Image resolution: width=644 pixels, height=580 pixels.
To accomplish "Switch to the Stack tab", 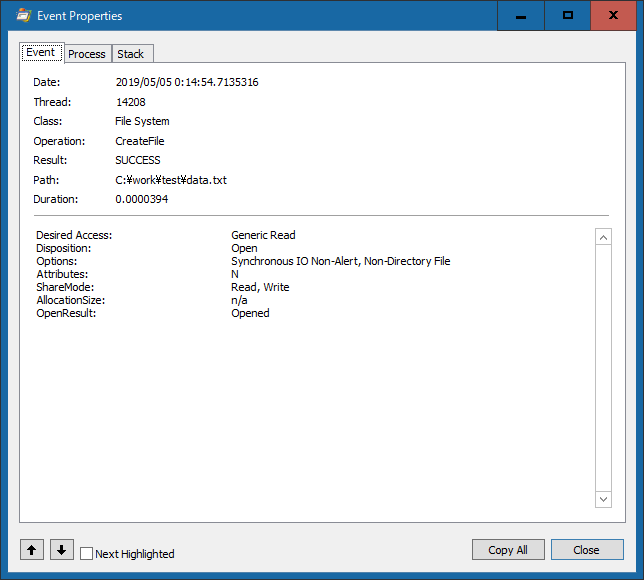I will point(131,54).
